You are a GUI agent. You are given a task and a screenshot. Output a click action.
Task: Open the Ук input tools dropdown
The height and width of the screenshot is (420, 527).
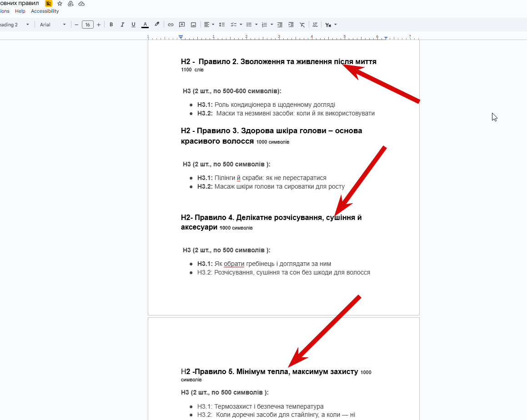pos(331,25)
